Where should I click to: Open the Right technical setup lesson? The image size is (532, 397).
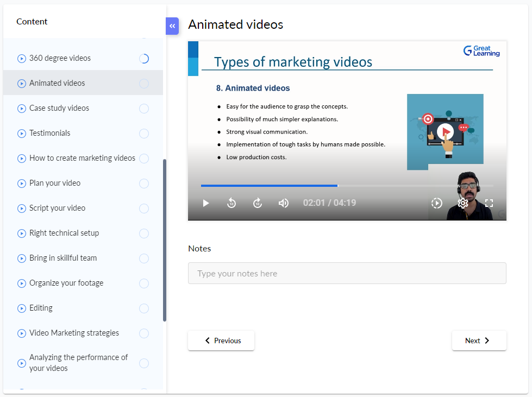(x=83, y=233)
